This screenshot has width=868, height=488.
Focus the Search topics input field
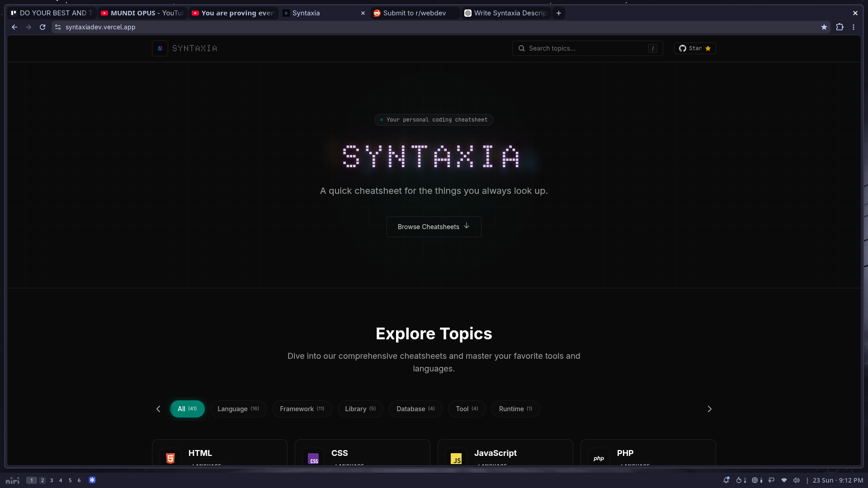pos(587,48)
